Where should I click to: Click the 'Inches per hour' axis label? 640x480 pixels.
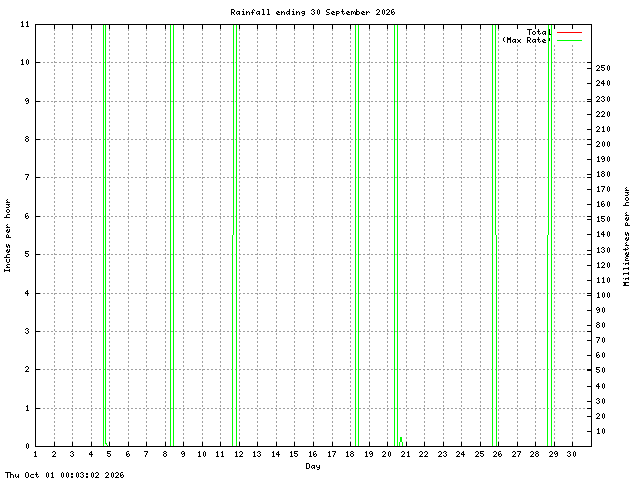click(x=7, y=236)
